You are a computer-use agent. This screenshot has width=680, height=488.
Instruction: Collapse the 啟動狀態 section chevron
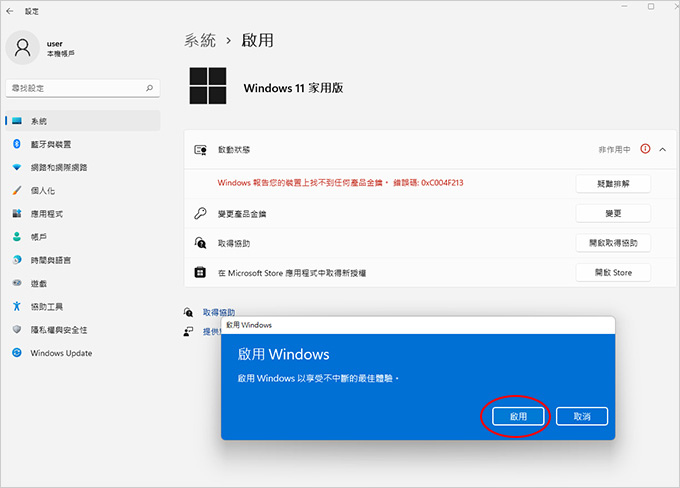point(663,150)
